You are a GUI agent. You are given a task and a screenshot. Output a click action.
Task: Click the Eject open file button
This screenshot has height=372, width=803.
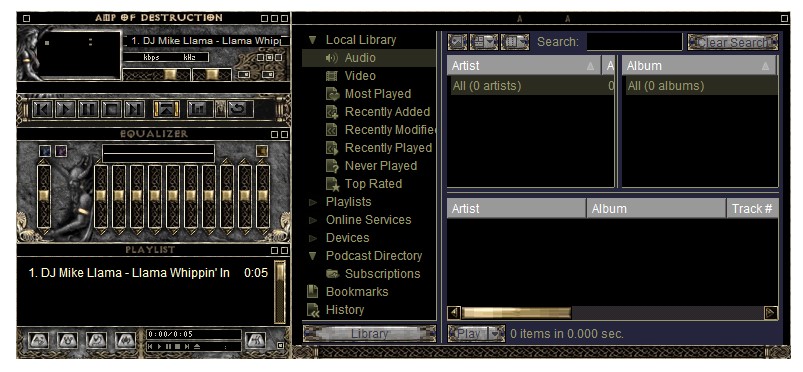click(166, 109)
